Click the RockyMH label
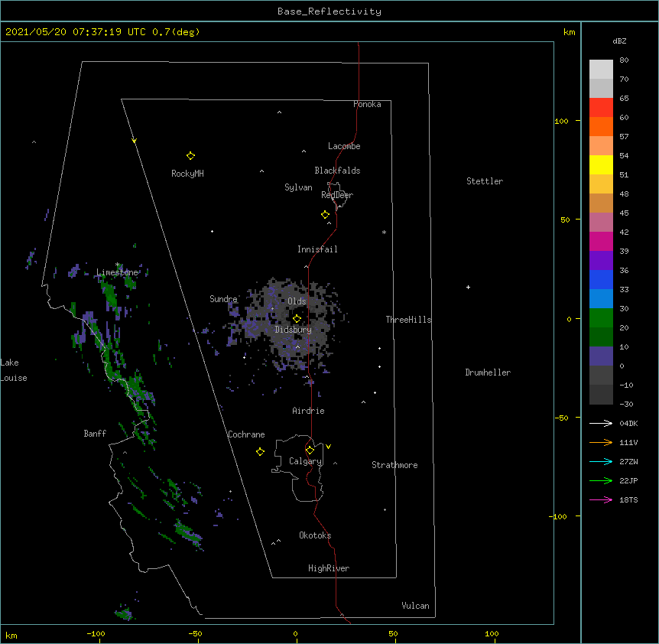The width and height of the screenshot is (659, 644). pos(187,174)
